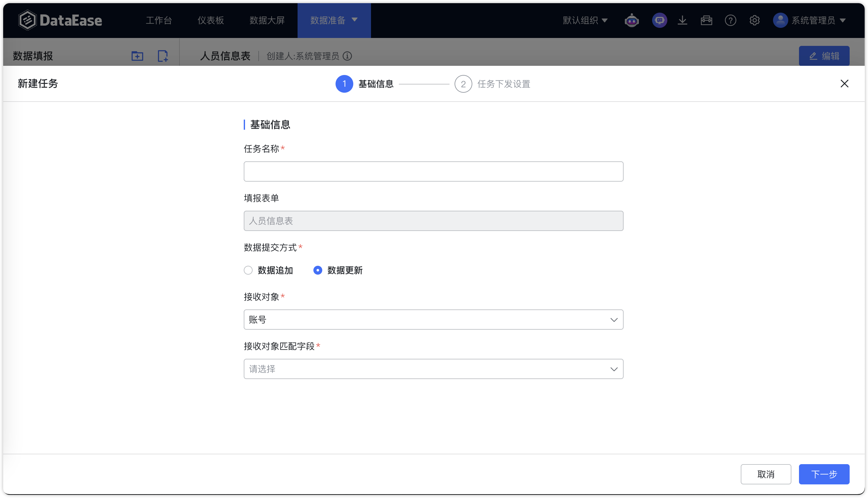Click the 创建人:系统管理员 text
868x498 pixels.
pos(302,56)
